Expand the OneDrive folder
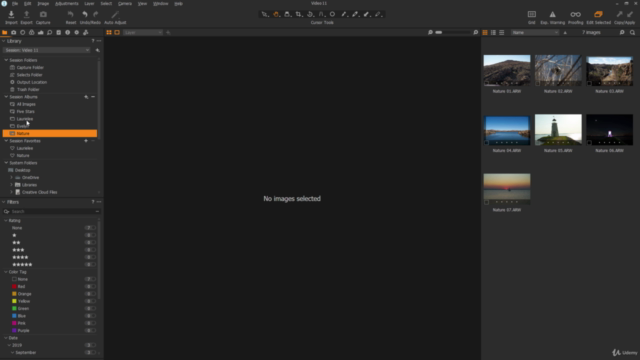Viewport: 640px width, 360px height. tap(11, 178)
